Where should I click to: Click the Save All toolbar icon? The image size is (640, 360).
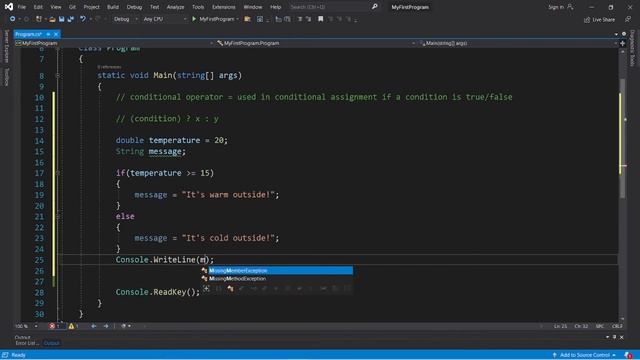click(x=71, y=19)
